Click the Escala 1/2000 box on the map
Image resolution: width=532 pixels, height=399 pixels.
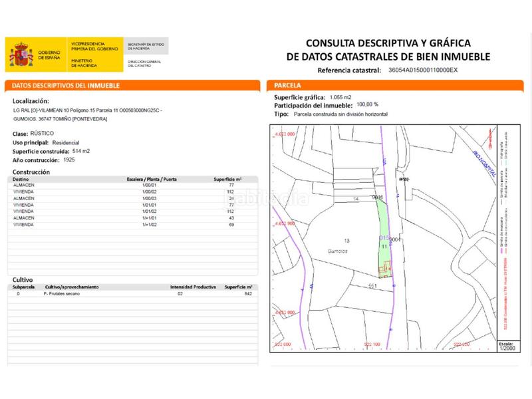pos(508,346)
